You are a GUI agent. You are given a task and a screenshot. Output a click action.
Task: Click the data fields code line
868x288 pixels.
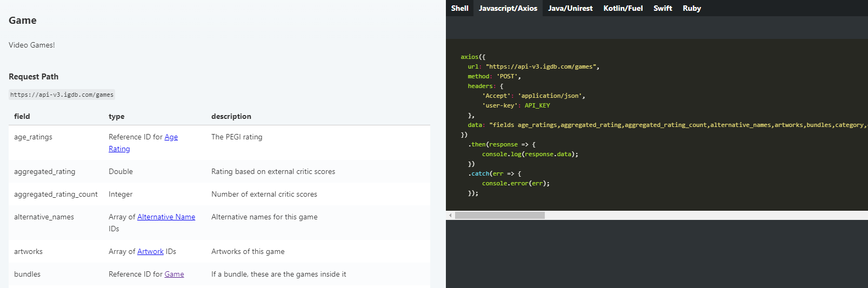tap(667, 125)
